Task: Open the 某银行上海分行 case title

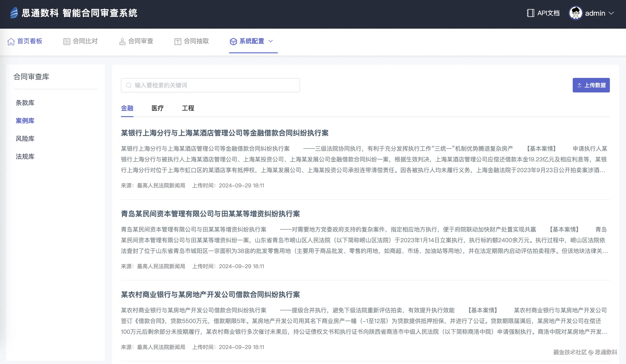Action: click(x=225, y=133)
